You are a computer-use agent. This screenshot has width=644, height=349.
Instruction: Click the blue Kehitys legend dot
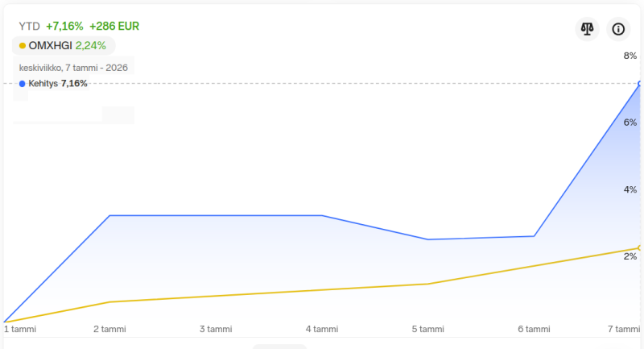(x=22, y=83)
